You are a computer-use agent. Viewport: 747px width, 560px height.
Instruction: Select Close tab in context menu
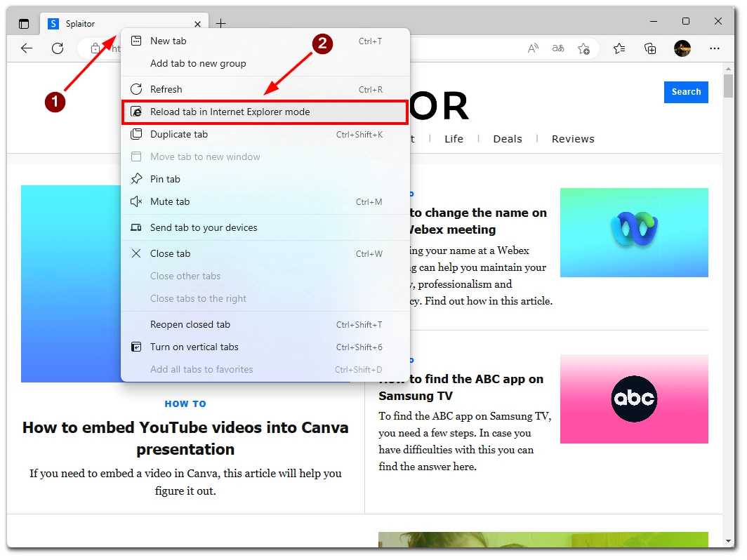(x=265, y=253)
